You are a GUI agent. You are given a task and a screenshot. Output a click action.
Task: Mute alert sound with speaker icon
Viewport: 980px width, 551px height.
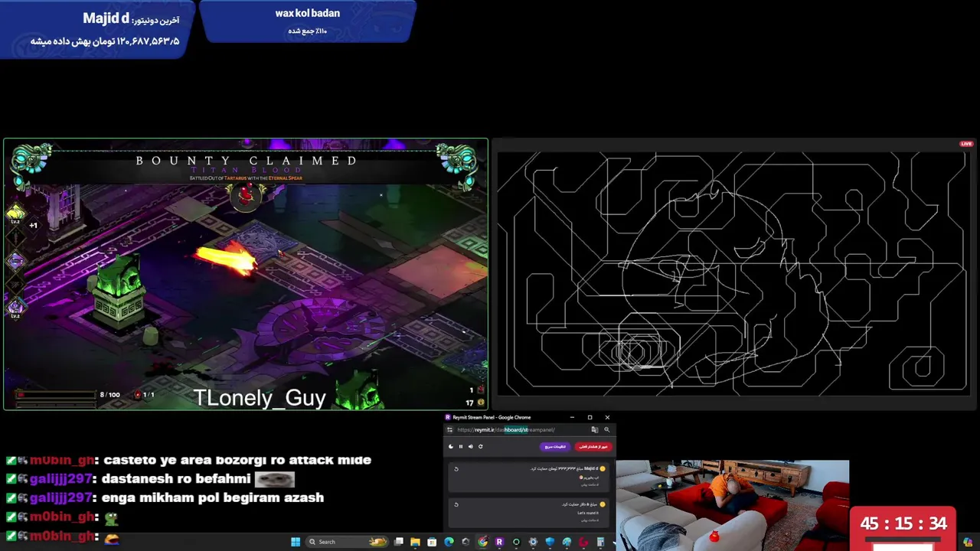(471, 446)
